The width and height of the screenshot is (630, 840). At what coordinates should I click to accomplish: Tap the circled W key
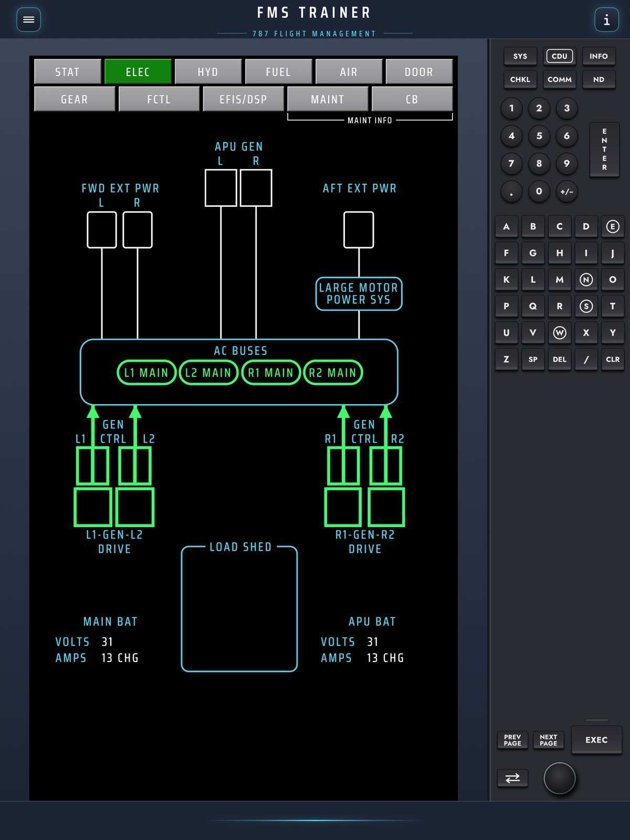coord(560,332)
